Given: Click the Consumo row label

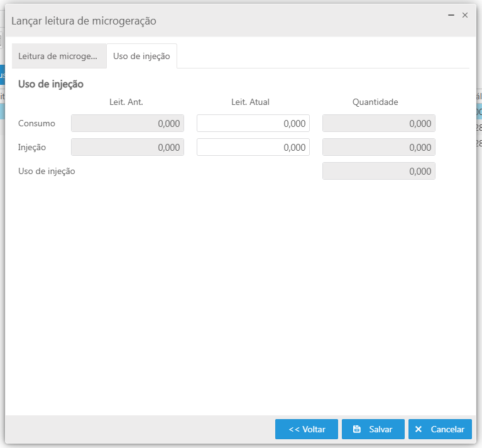Looking at the screenshot, I should coord(37,124).
